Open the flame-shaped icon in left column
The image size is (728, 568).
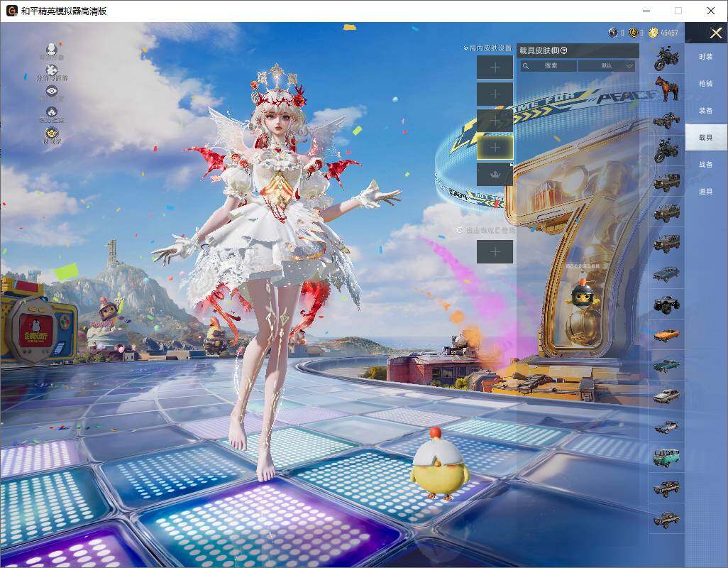tap(52, 112)
